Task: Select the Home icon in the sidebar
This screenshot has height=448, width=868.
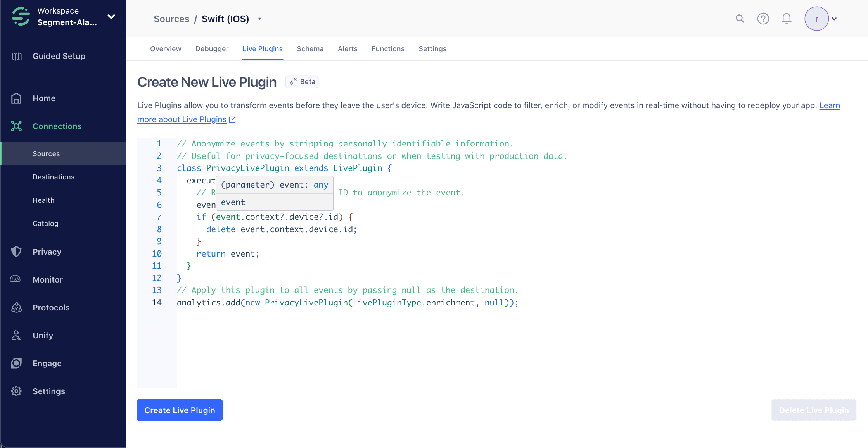Action: pos(16,98)
